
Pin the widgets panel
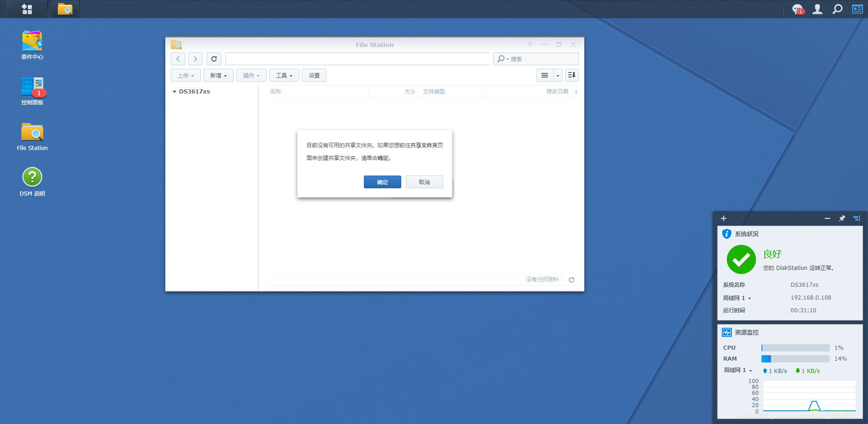coord(842,218)
